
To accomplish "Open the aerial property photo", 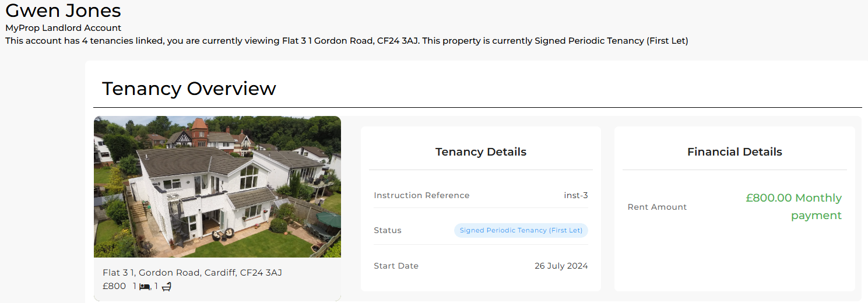I will (217, 186).
